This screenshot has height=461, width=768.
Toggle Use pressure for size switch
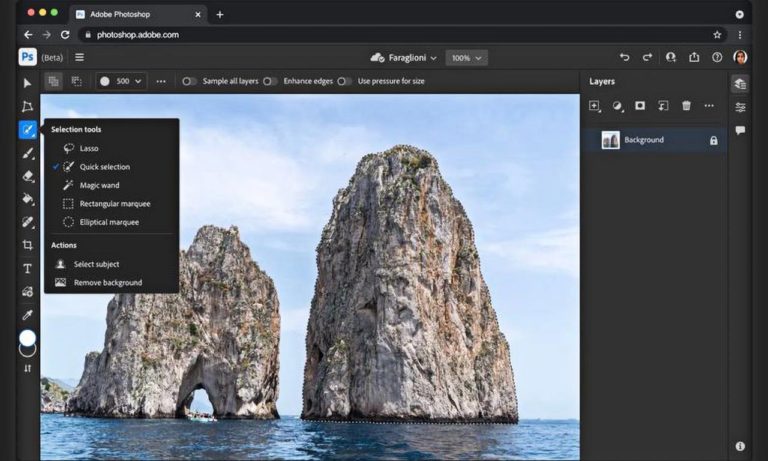pyautogui.click(x=344, y=81)
